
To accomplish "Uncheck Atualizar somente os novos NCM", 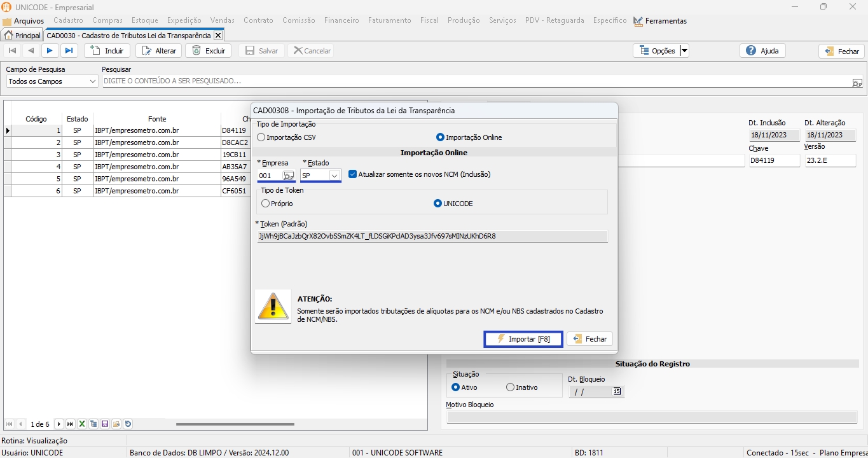I will 353,174.
